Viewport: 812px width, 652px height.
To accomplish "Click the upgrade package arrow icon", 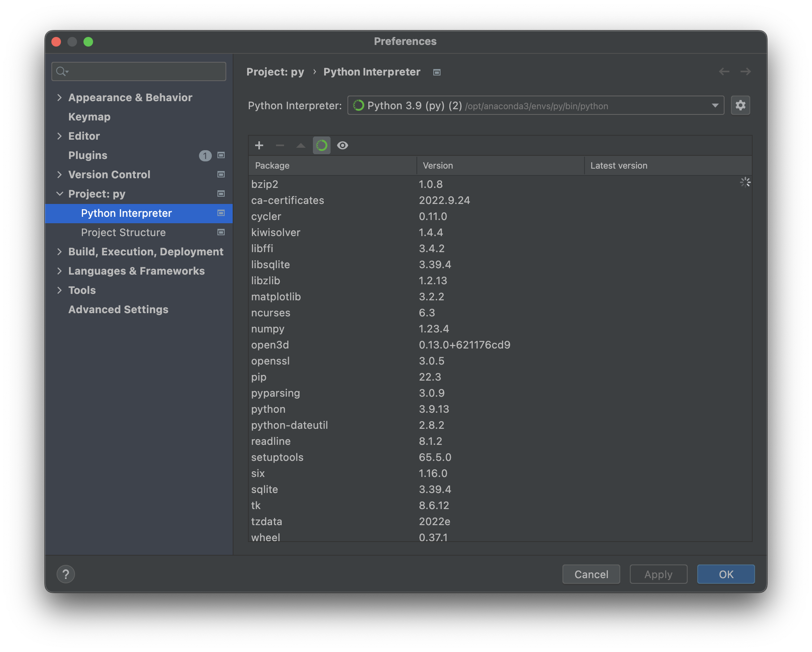I will (301, 145).
